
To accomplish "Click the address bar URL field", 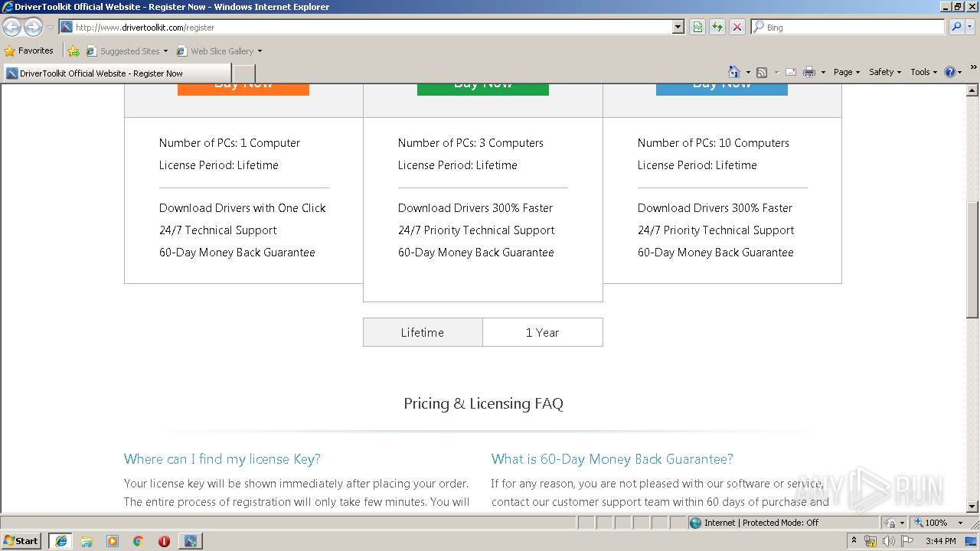I will point(371,27).
